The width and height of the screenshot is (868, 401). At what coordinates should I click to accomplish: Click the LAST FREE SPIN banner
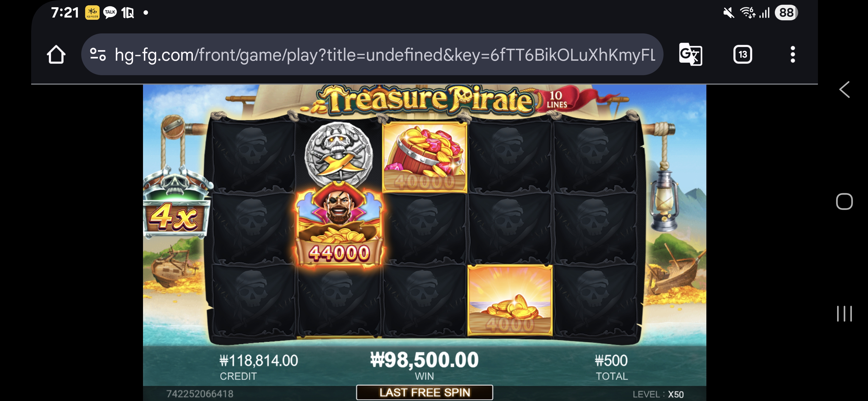pyautogui.click(x=425, y=393)
